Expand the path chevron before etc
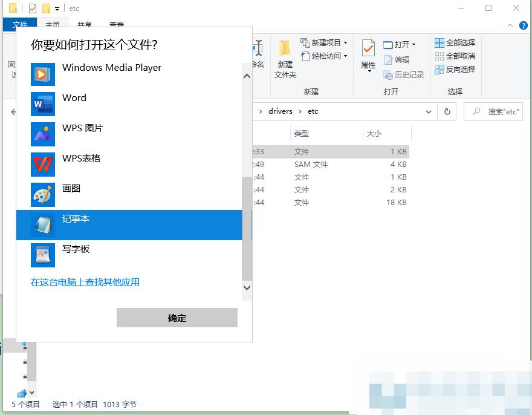Image resolution: width=532 pixels, height=415 pixels. pyautogui.click(x=300, y=111)
